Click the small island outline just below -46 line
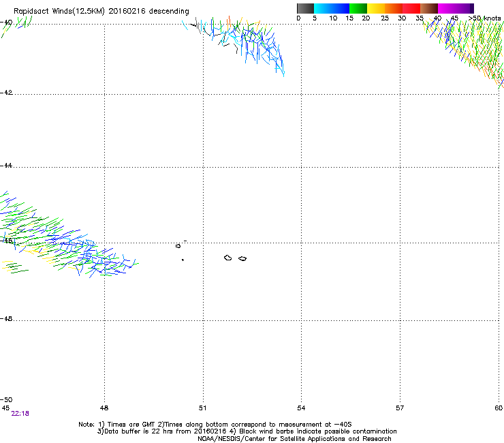This screenshot has height=443, width=504. (178, 246)
